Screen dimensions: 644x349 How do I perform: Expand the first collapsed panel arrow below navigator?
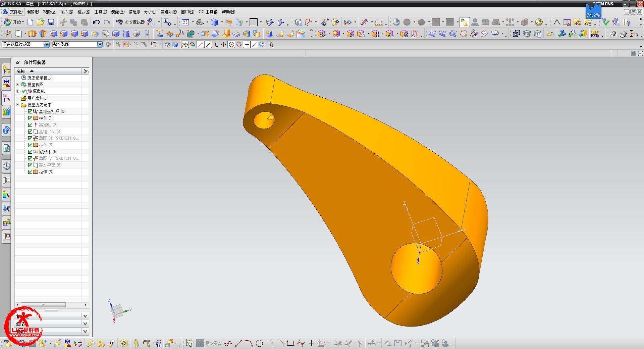(x=85, y=316)
